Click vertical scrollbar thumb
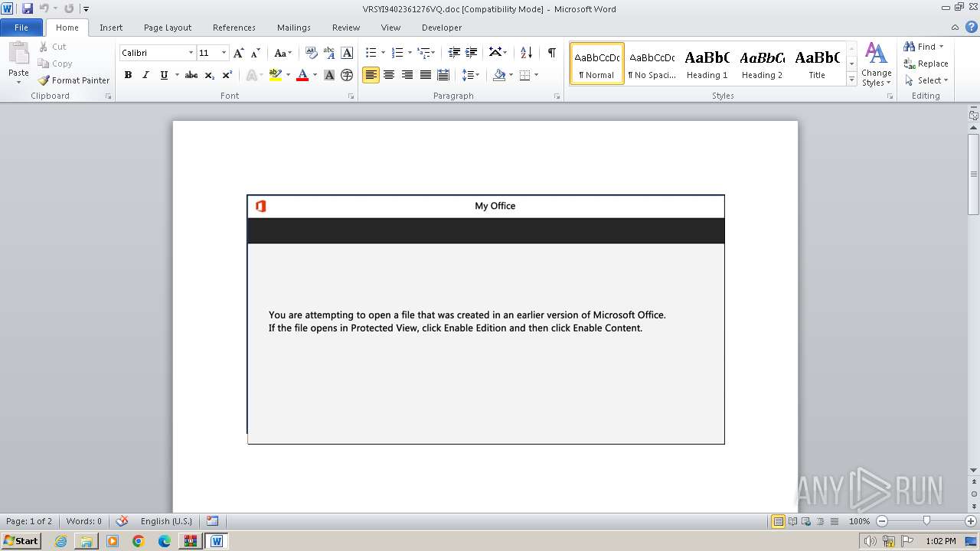Screen dimensions: 980x551 tap(973, 174)
